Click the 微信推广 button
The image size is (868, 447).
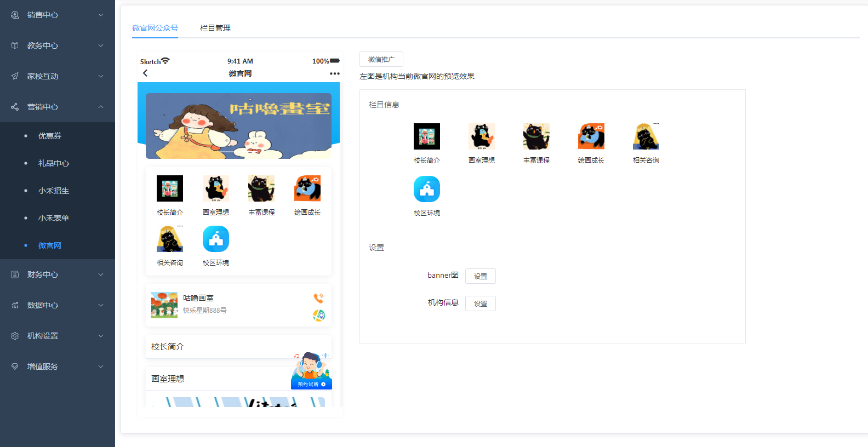click(x=381, y=59)
